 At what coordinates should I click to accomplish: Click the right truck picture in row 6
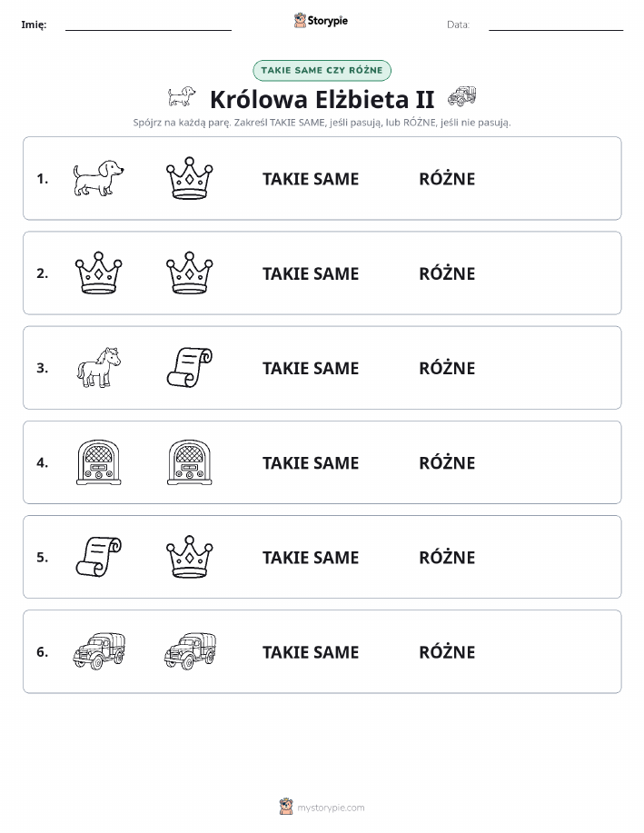190,651
